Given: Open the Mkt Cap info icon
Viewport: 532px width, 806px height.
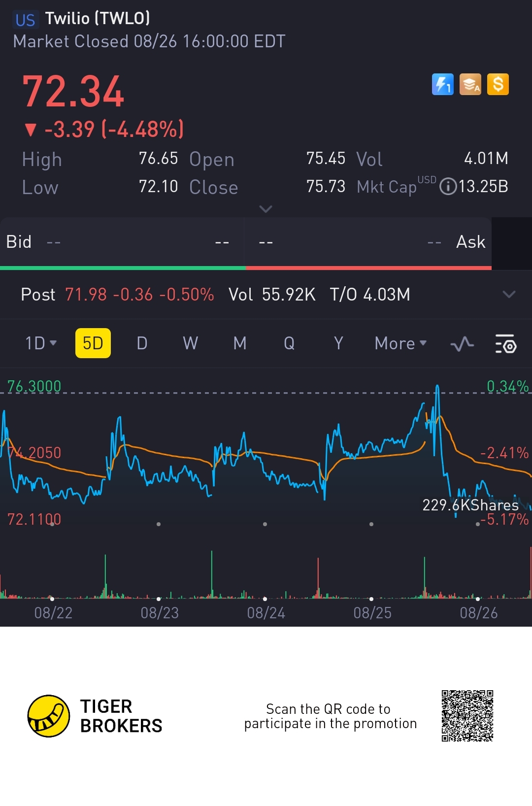Looking at the screenshot, I should (448, 187).
